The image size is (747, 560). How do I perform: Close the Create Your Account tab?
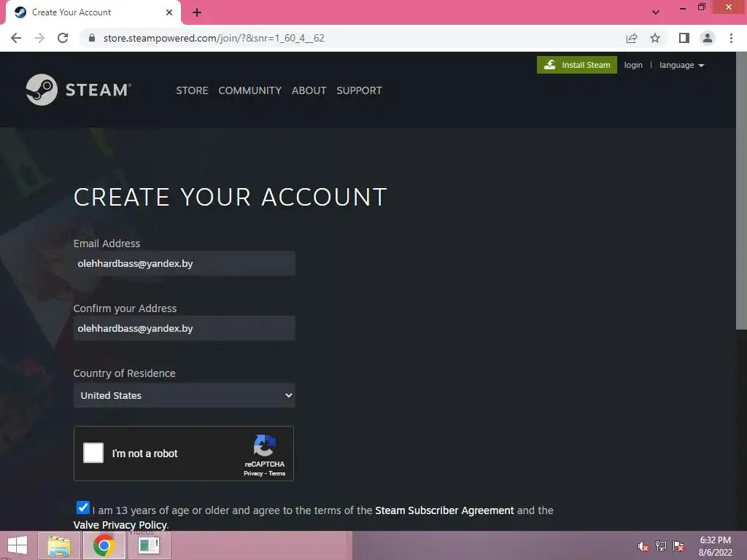point(169,12)
